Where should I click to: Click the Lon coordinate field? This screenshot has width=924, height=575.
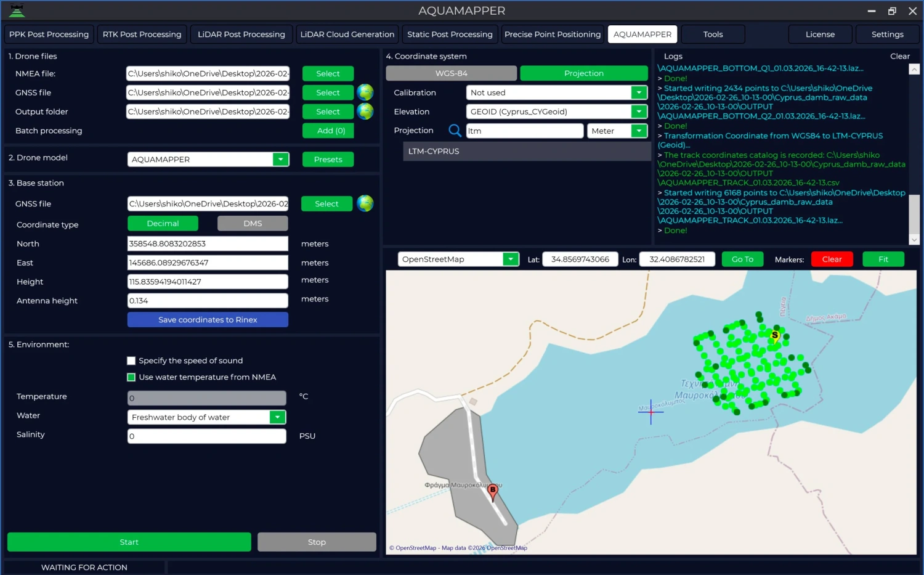click(x=677, y=259)
